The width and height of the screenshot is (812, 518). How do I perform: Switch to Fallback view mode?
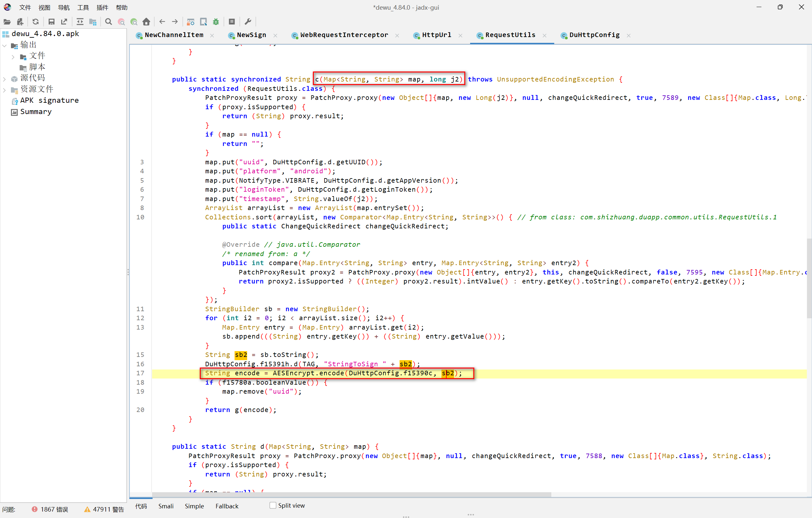click(x=227, y=506)
